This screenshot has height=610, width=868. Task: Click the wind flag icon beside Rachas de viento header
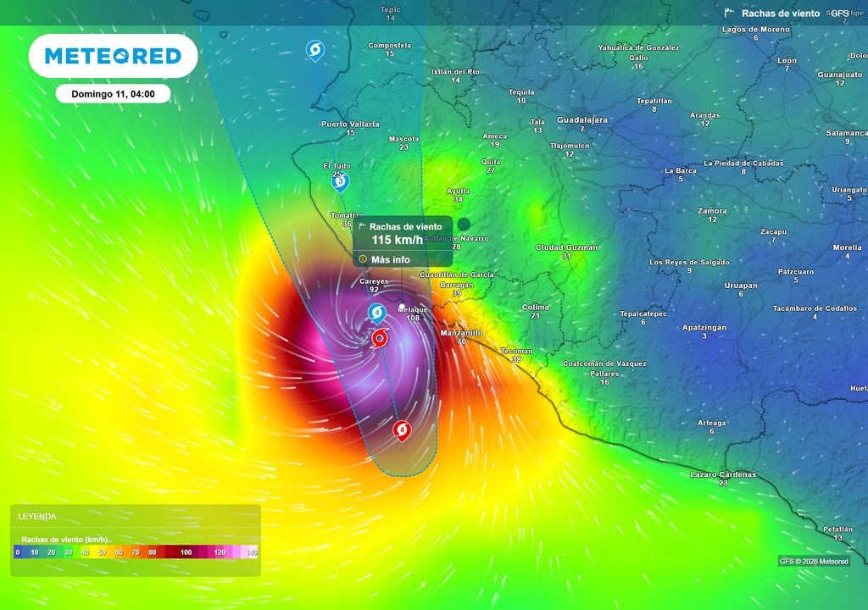[728, 13]
